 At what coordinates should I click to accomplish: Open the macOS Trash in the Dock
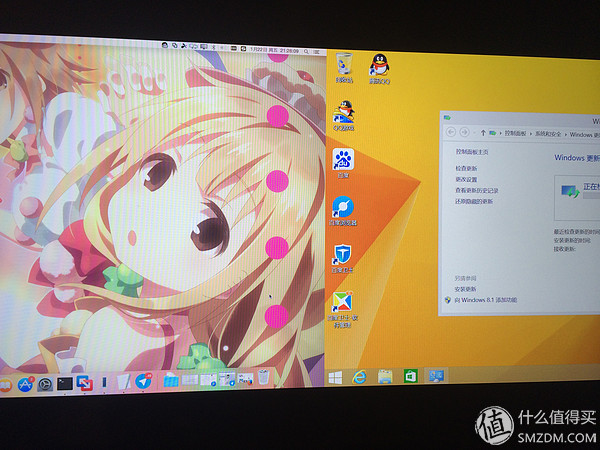coord(263,377)
